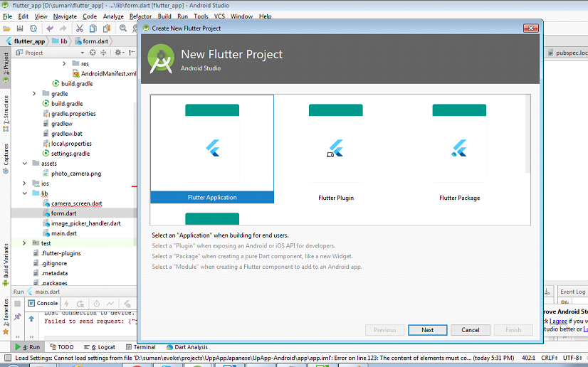Open the Favorites side tab
The width and height of the screenshot is (588, 367).
pos(6,317)
